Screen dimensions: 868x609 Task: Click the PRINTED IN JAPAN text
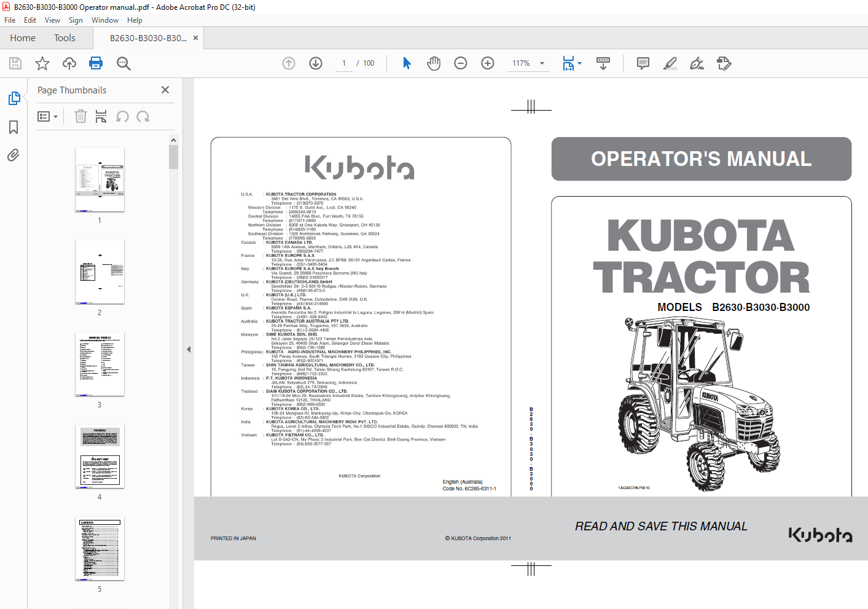coord(233,538)
